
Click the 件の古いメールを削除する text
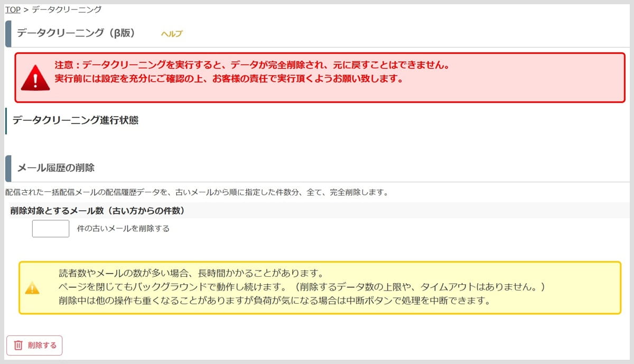pos(123,229)
